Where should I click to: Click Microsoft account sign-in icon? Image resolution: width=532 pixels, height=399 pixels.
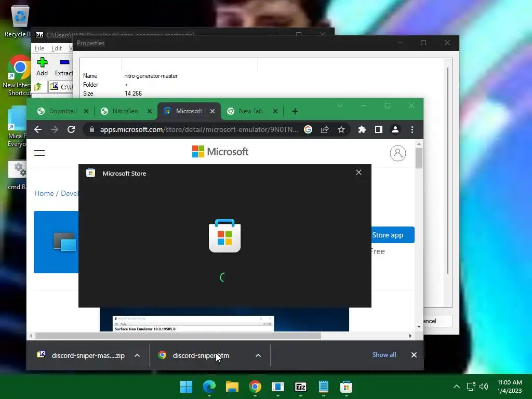[397, 153]
